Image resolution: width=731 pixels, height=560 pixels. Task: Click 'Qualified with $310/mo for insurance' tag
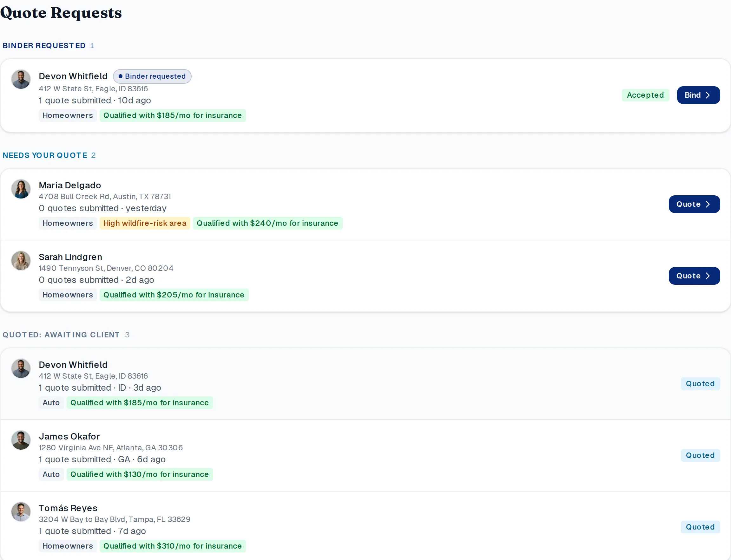point(172,546)
